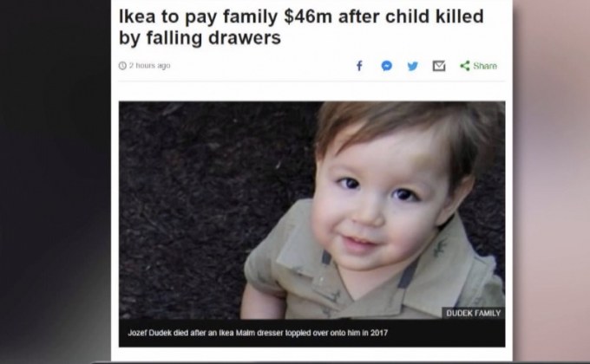The width and height of the screenshot is (590, 364).
Task: Click 'falling drawers' in the headline's second line
Action: (x=213, y=38)
